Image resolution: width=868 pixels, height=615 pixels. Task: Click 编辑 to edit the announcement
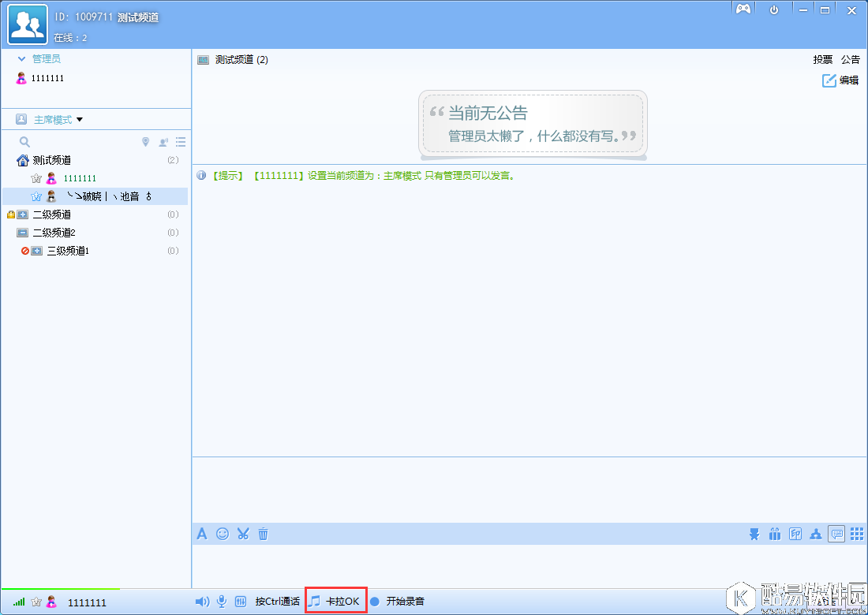[840, 80]
